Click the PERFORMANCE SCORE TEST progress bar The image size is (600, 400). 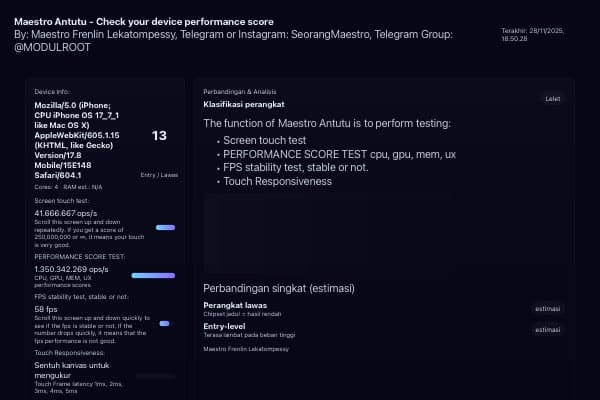coord(153,276)
